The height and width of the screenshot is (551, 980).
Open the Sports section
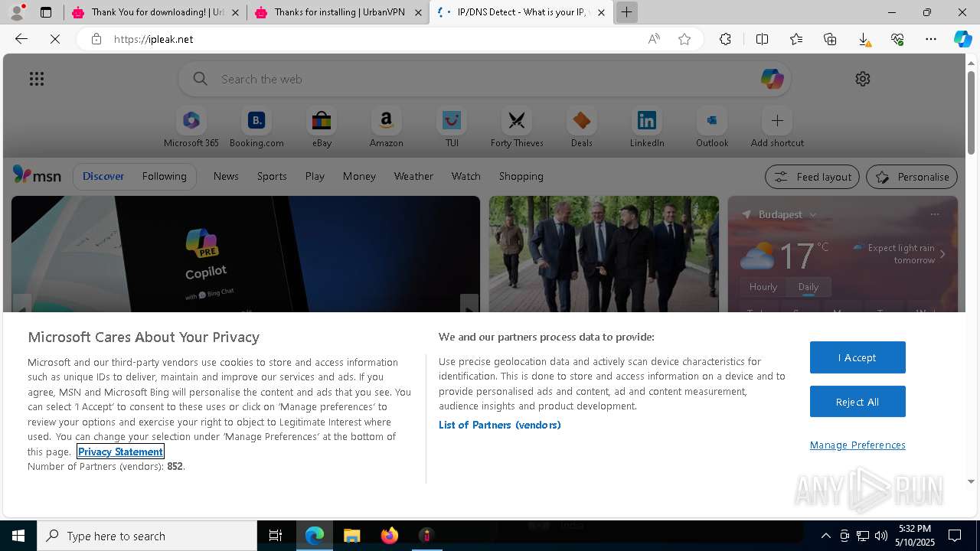[x=272, y=176]
